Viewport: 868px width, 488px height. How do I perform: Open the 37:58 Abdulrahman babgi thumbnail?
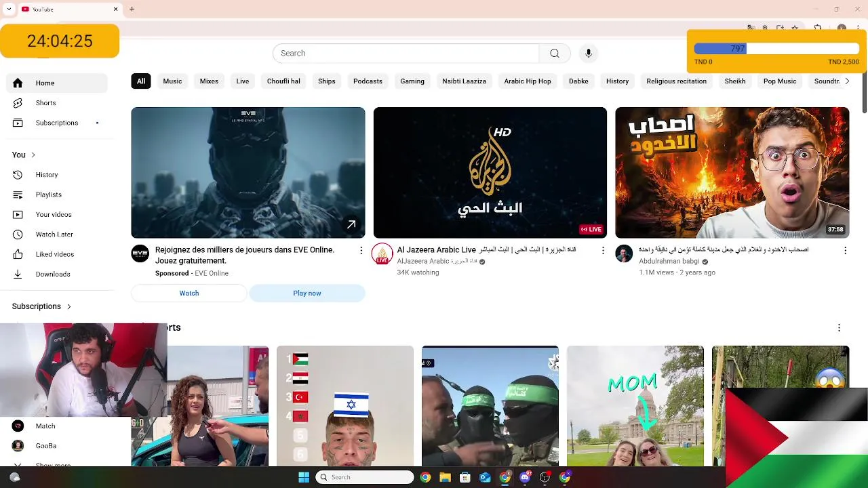point(732,173)
